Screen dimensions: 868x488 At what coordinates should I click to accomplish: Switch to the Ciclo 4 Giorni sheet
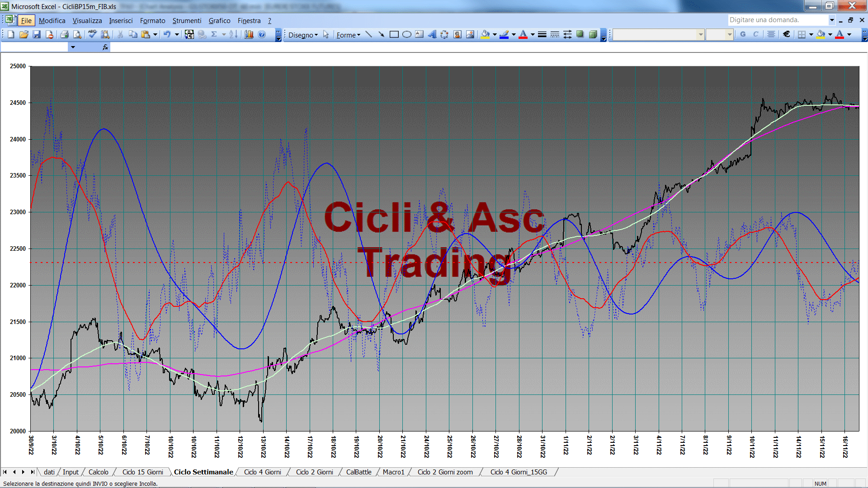[x=262, y=472]
